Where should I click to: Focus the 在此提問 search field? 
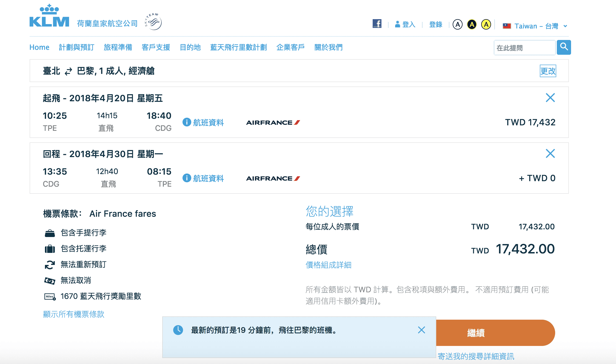524,48
